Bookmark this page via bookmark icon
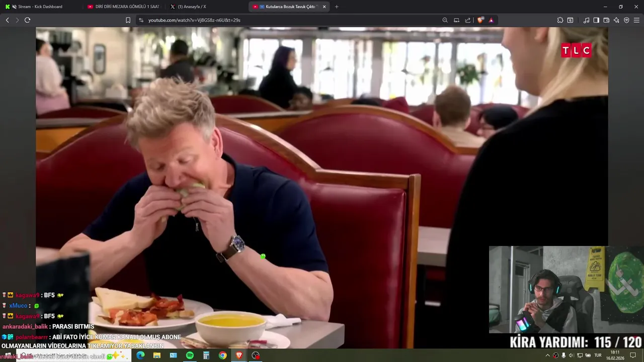The height and width of the screenshot is (362, 644). tap(128, 20)
